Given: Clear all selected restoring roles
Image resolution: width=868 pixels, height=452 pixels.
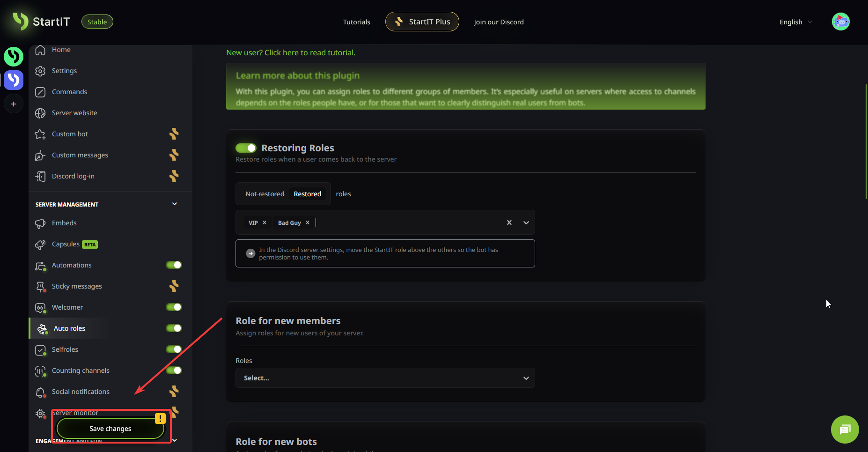Looking at the screenshot, I should pos(509,222).
